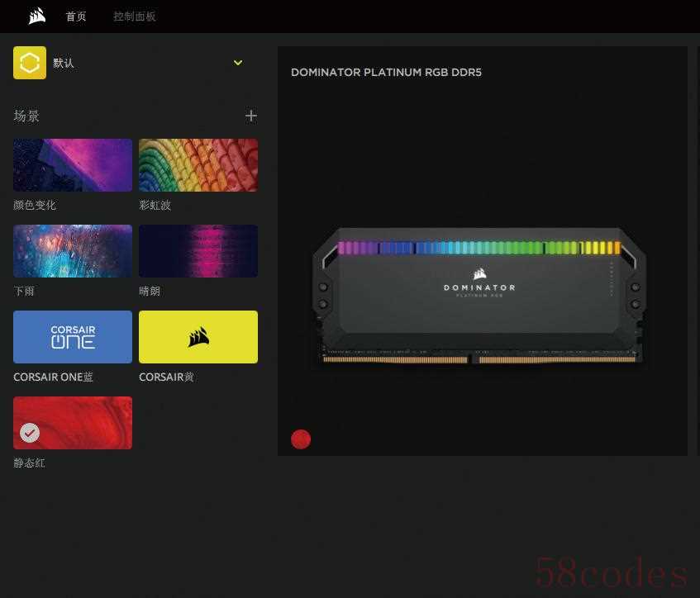Screen dimensions: 700x598
Task: Click the 颜色变化 label text
Action: tap(35, 206)
